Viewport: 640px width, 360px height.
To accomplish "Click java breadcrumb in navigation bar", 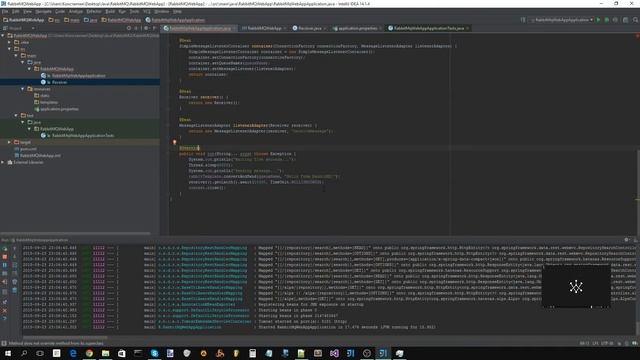I will tap(91, 20).
